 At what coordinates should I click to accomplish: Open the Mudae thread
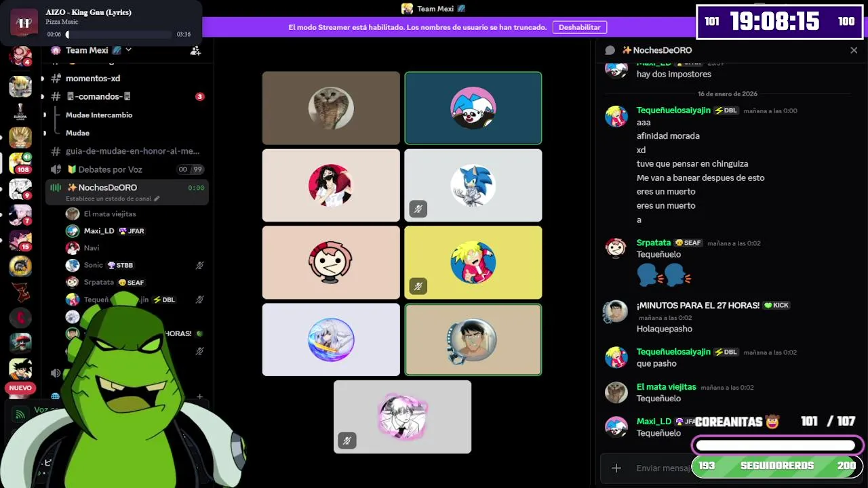point(77,133)
